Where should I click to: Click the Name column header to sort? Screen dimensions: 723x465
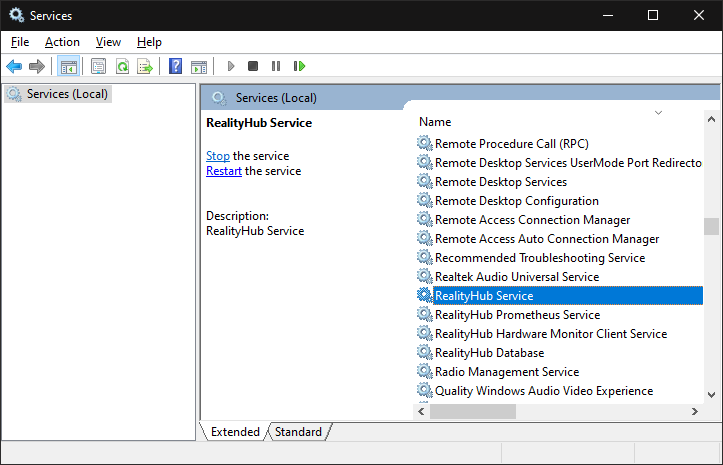pyautogui.click(x=436, y=122)
